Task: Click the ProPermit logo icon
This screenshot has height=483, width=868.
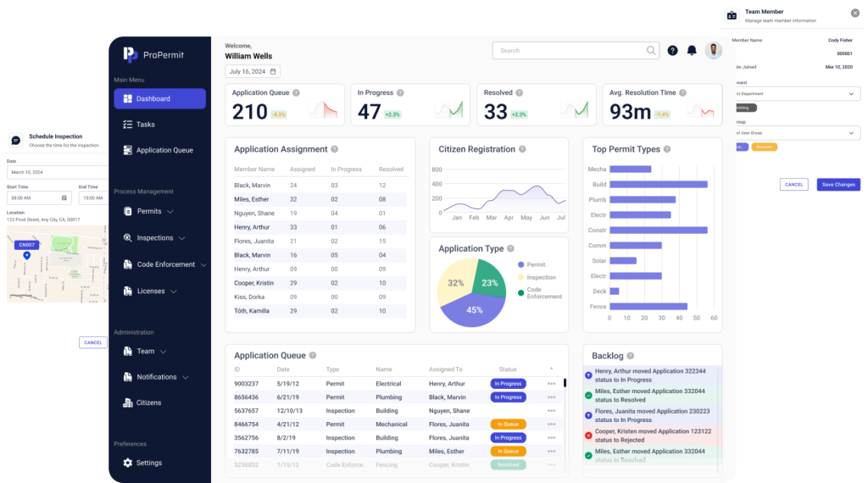Action: pos(130,54)
